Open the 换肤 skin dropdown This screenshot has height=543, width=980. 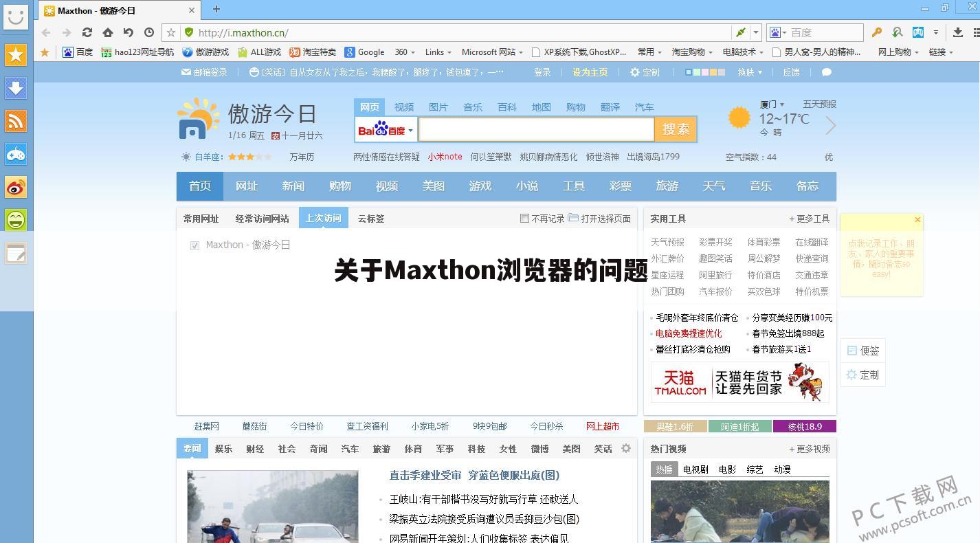[750, 72]
